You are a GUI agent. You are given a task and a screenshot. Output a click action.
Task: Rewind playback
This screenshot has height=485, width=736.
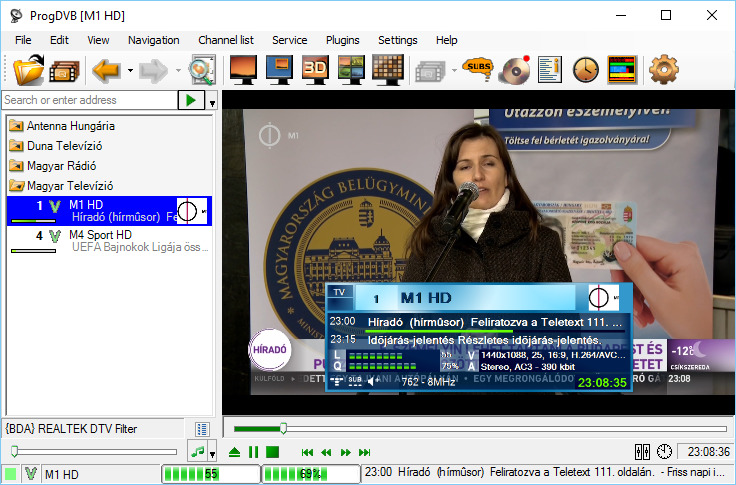tap(326, 453)
